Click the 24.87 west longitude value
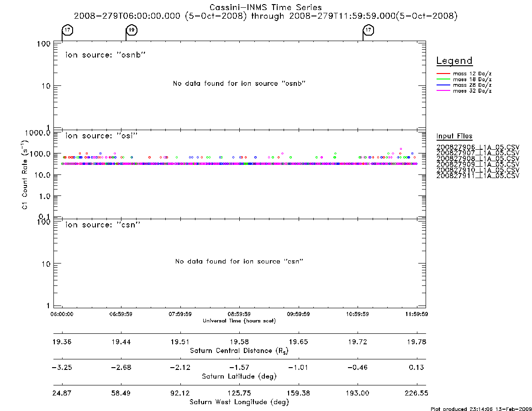This screenshot has height=411, width=532. (x=62, y=393)
